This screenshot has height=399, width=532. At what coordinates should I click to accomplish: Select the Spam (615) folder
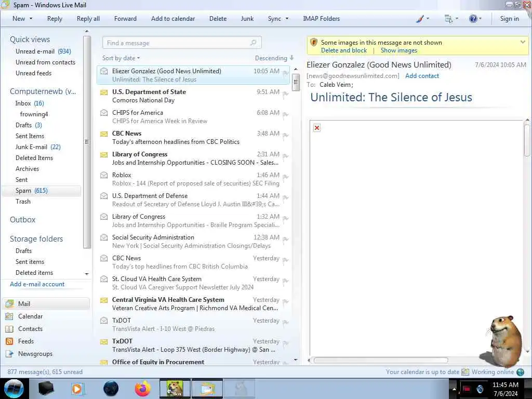(41, 191)
